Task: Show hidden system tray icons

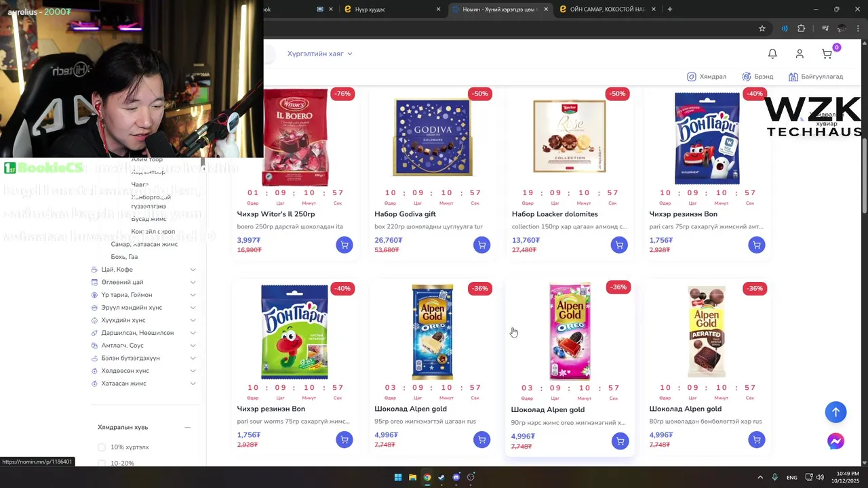Action: tap(760, 477)
